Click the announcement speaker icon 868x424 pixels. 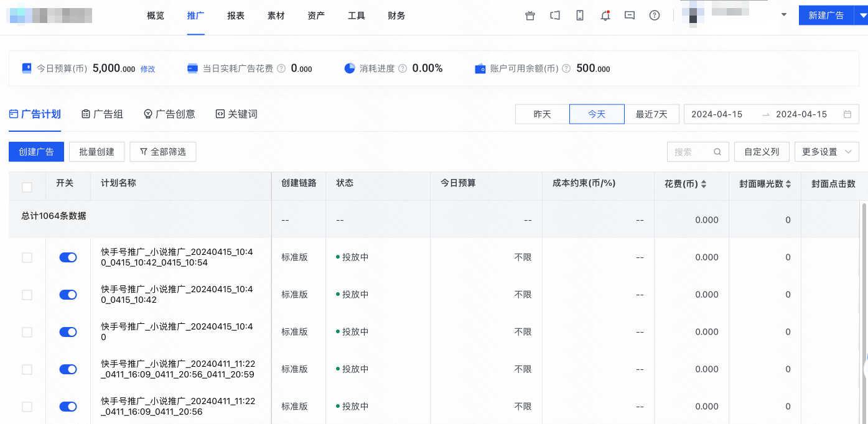554,16
